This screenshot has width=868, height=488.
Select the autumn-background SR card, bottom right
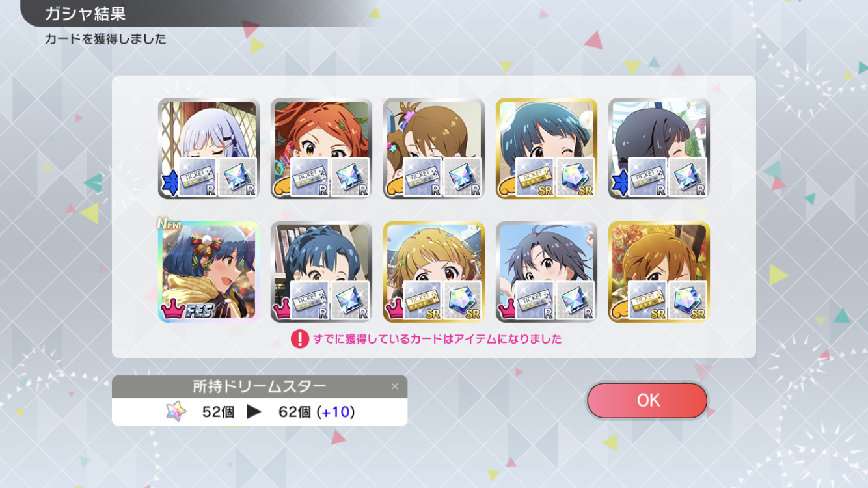click(659, 271)
